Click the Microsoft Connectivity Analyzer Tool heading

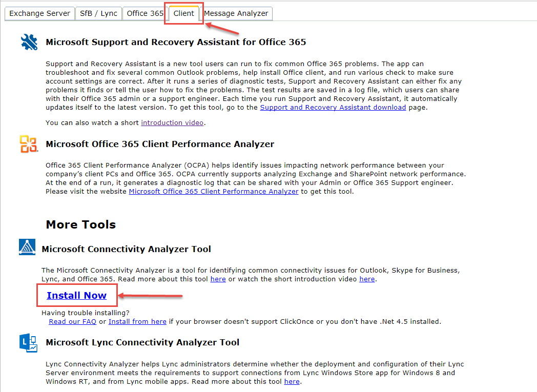tap(127, 249)
